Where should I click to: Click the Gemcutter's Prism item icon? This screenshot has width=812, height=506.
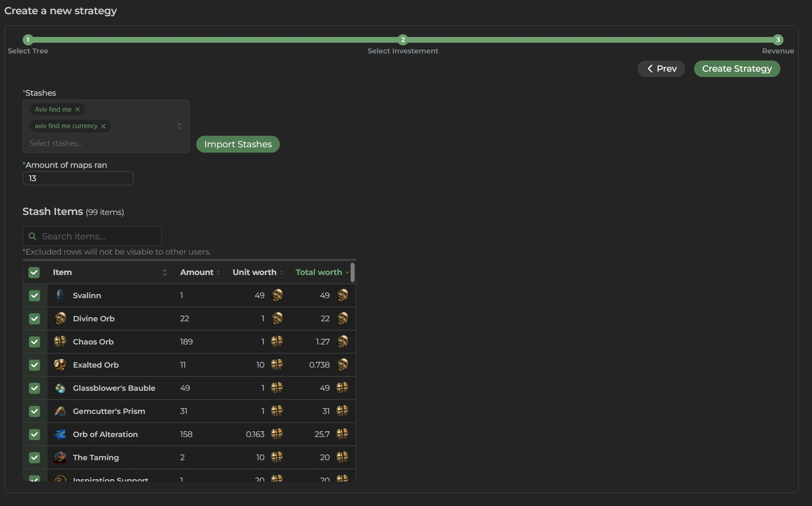(60, 411)
